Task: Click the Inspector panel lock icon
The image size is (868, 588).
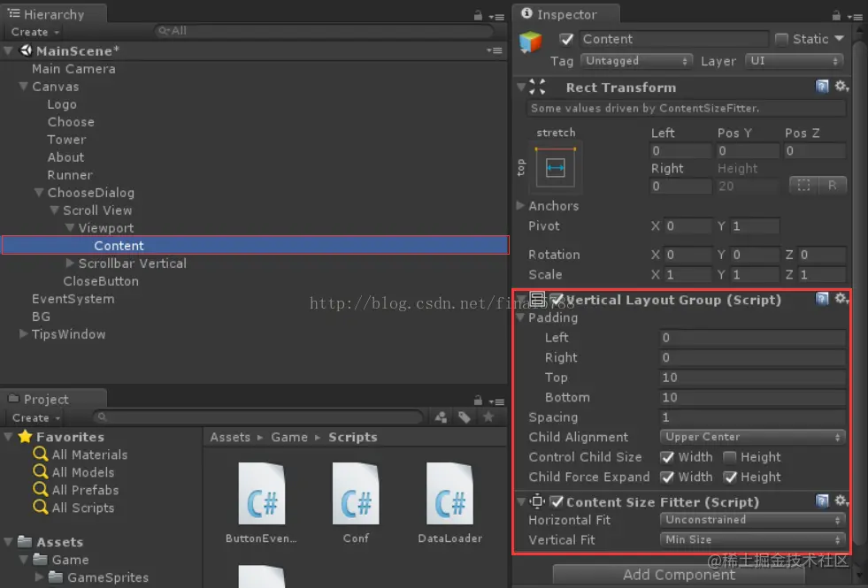Action: pos(836,16)
